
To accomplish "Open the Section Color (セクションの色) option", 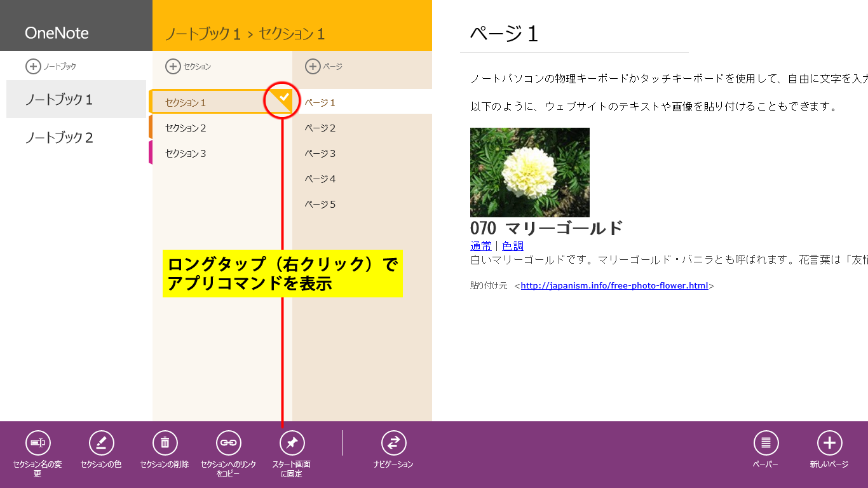I will pos(101,443).
